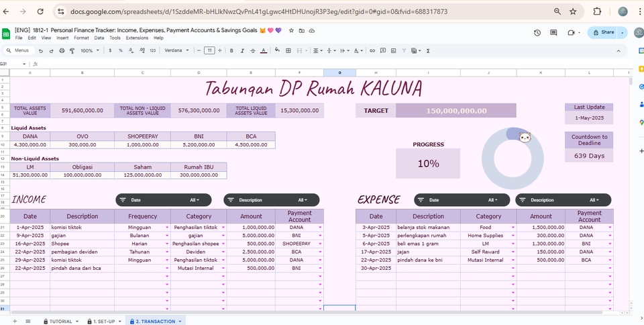Open the Insert menu

(62, 38)
